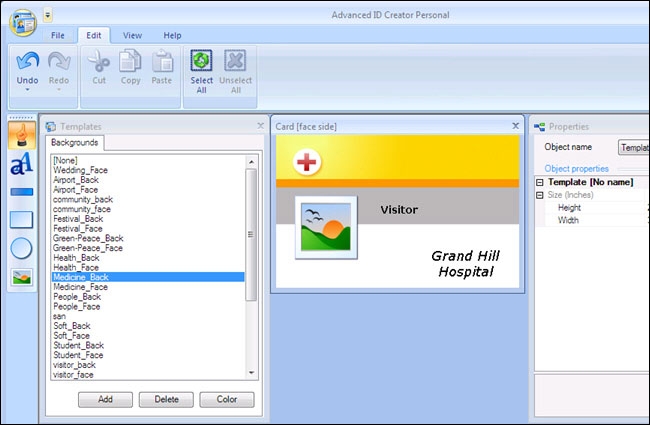Select Soft_Back background
This screenshot has width=650, height=425.
(148, 326)
